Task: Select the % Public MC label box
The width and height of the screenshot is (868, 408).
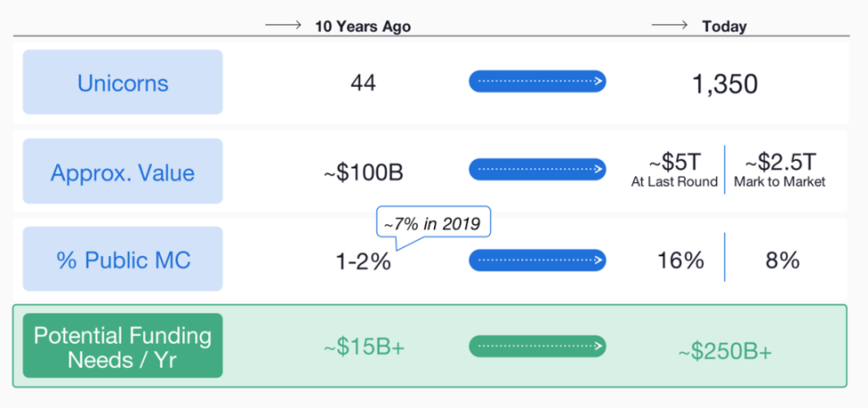Action: (123, 259)
